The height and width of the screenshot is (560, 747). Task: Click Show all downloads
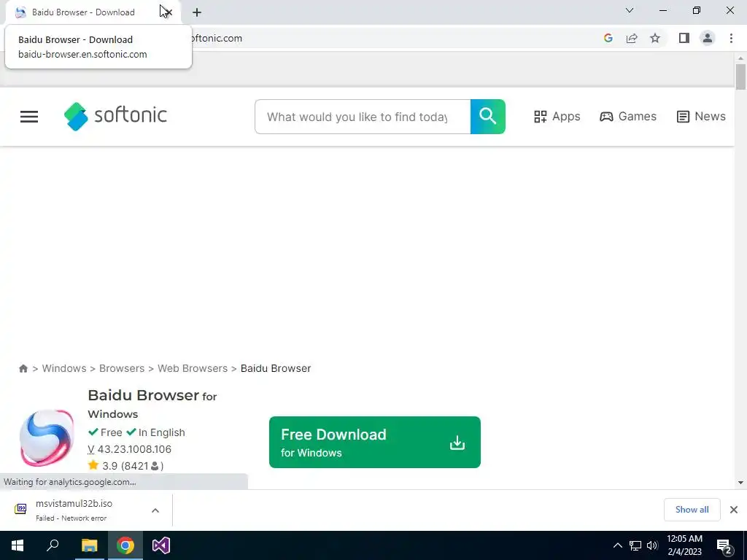click(692, 510)
